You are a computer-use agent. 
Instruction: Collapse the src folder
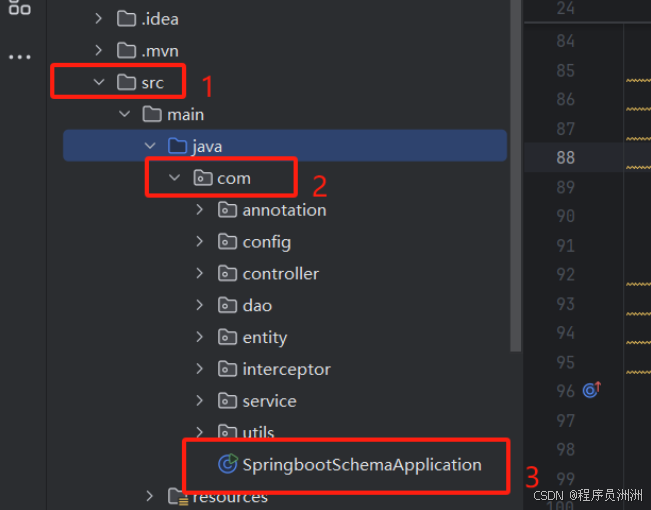[x=99, y=82]
